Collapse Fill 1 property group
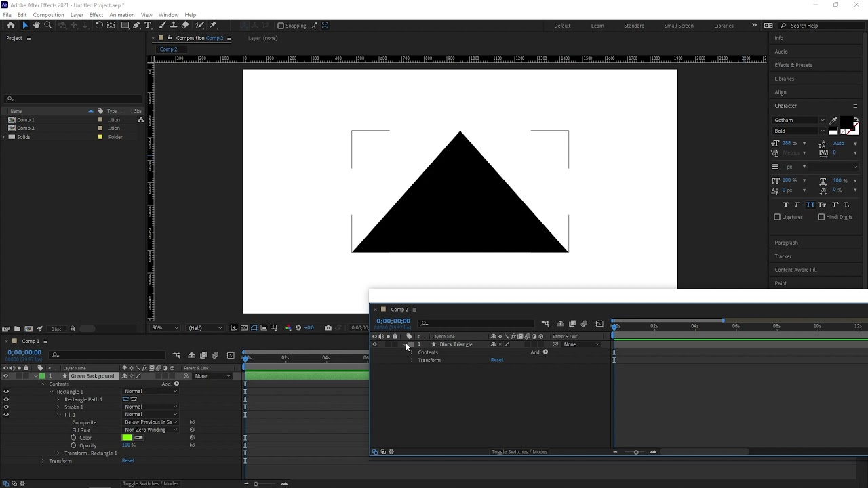Image resolution: width=868 pixels, height=488 pixels. (x=58, y=415)
